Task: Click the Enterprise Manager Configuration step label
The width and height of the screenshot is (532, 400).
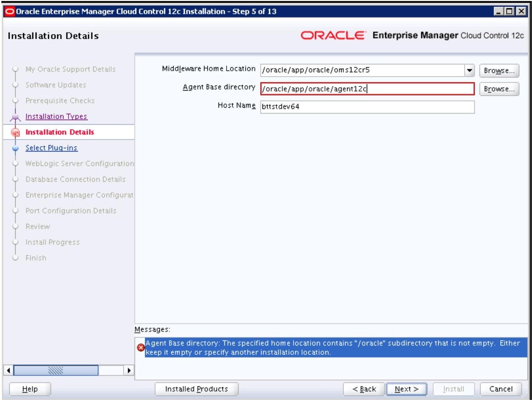Action: click(80, 195)
